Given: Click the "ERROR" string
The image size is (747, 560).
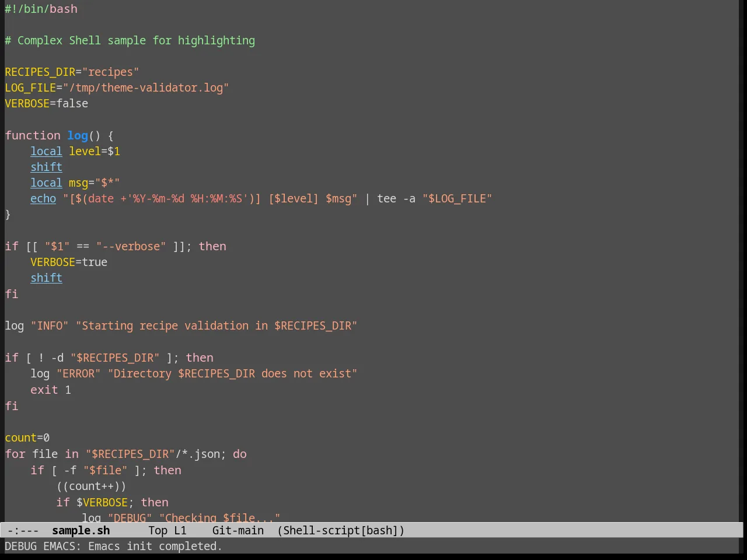Looking at the screenshot, I should [x=78, y=373].
